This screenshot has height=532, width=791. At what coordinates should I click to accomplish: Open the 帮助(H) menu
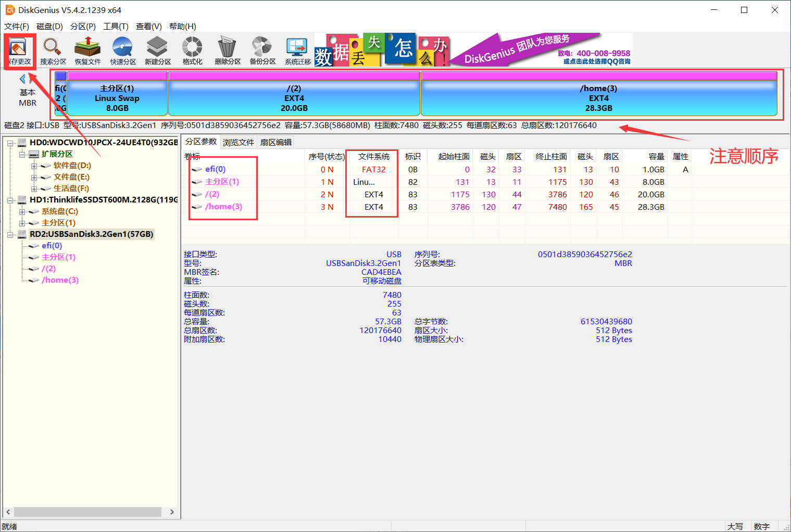(x=182, y=27)
